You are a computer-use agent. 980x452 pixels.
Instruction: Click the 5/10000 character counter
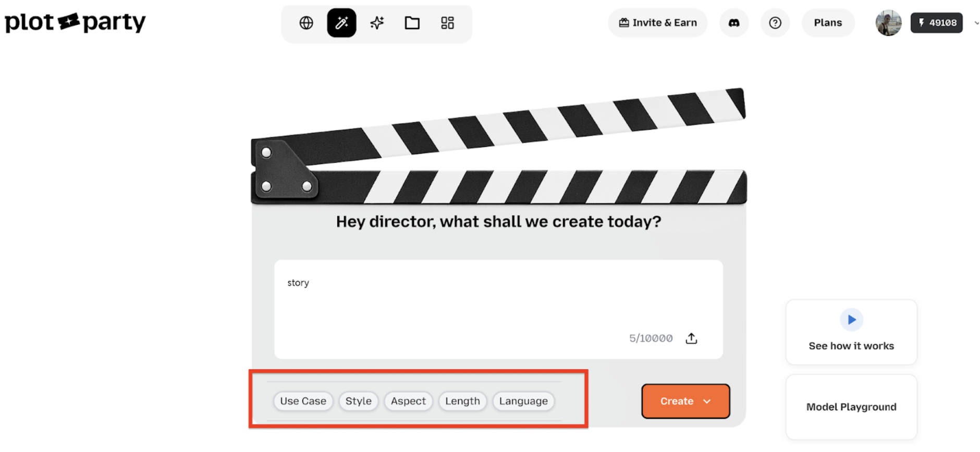pos(651,338)
